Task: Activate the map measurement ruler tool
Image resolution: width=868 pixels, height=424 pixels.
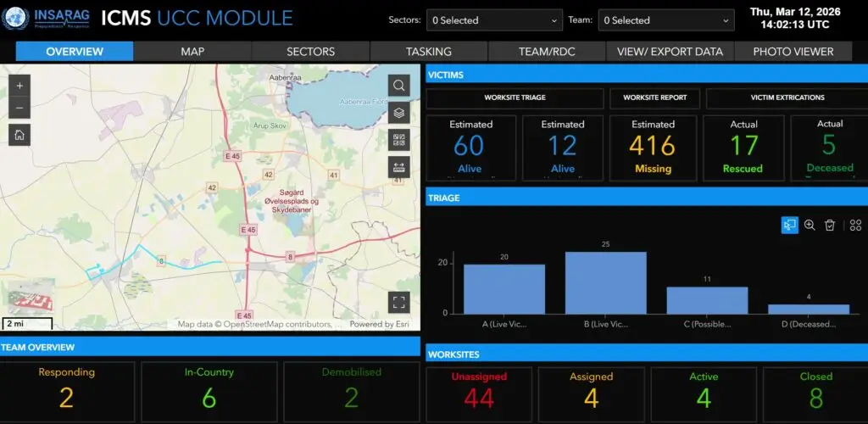Action: click(x=398, y=167)
